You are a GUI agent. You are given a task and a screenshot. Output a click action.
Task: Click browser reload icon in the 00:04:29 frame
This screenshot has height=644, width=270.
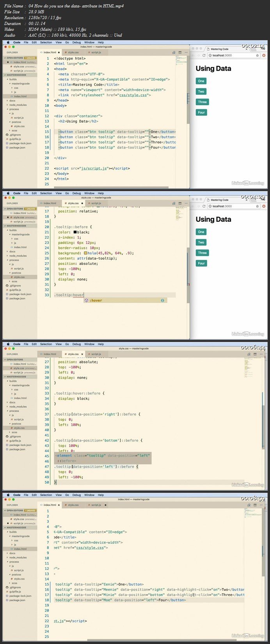click(204, 206)
